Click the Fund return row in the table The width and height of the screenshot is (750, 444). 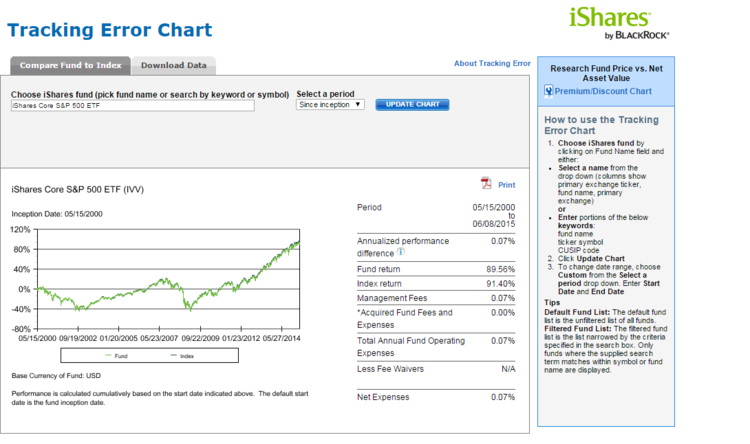436,269
